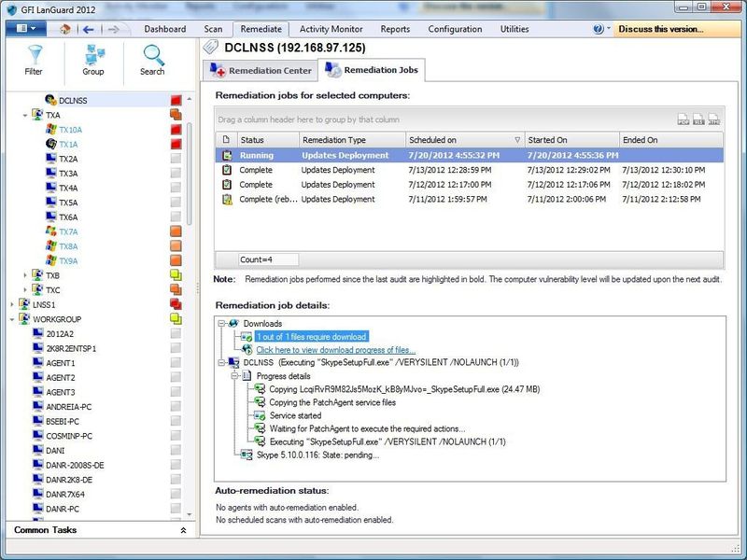
Task: Click the DCLNSS computer icon in job details
Action: 234,362
